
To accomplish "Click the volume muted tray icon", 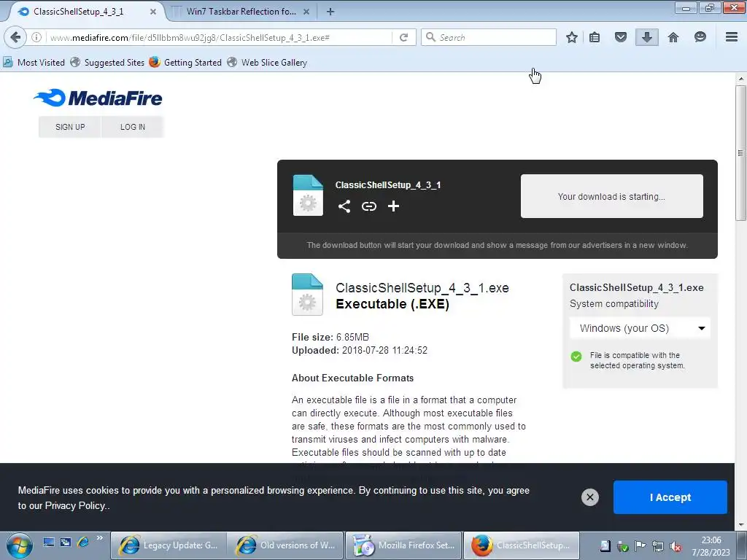I will tap(675, 546).
